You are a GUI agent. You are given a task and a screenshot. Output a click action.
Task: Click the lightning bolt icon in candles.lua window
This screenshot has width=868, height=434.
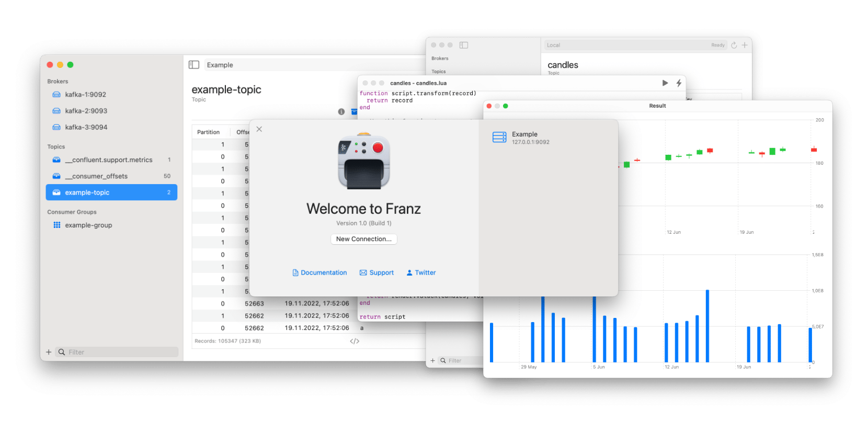[x=679, y=83]
